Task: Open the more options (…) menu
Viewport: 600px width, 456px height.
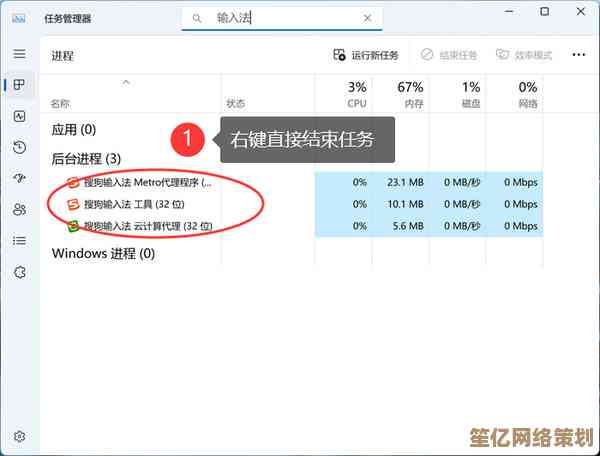Action: pyautogui.click(x=578, y=55)
